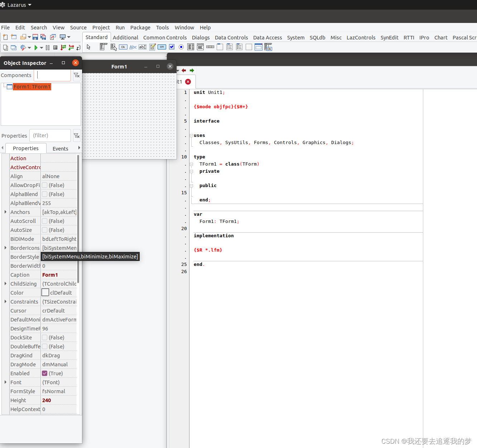Expand the Font property in Object Inspector
The image size is (477, 448).
click(5, 382)
